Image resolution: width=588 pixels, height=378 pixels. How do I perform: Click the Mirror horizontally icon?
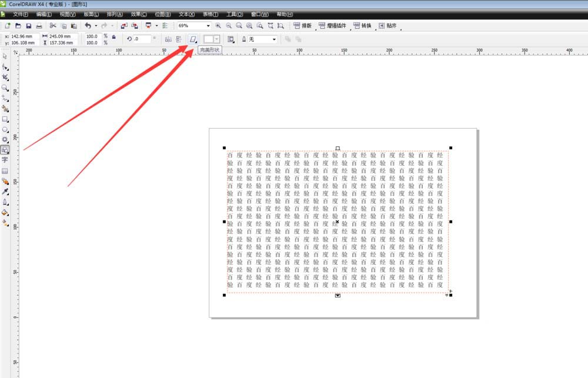click(168, 39)
